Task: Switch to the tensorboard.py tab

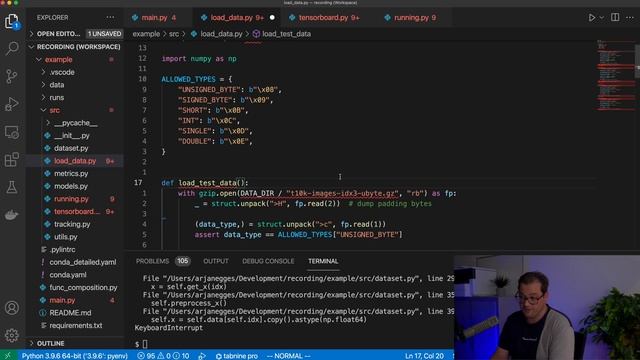Action: 323,18
